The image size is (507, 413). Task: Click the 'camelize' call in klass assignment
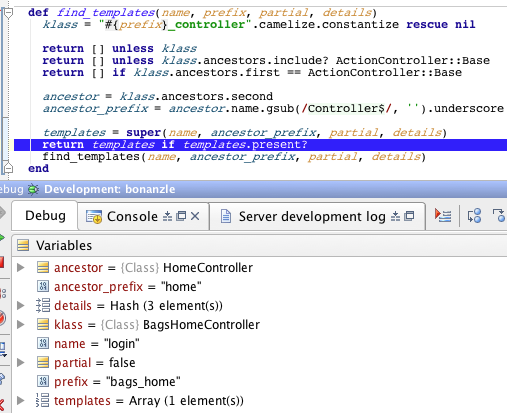click(286, 25)
